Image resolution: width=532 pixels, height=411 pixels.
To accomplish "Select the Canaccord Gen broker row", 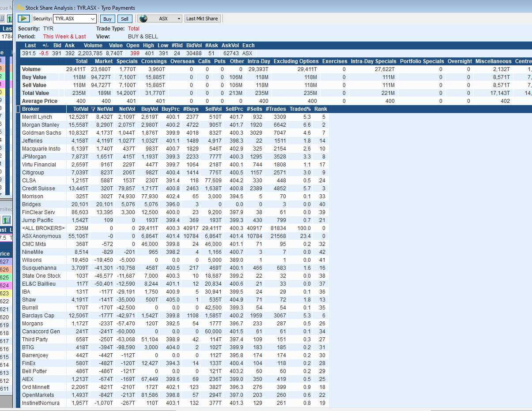I will 174,332.
